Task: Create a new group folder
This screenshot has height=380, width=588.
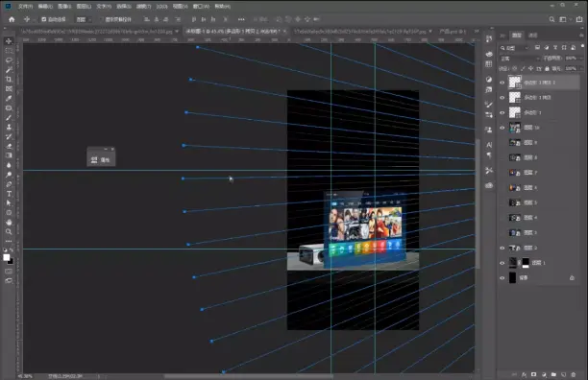Action: [553, 374]
